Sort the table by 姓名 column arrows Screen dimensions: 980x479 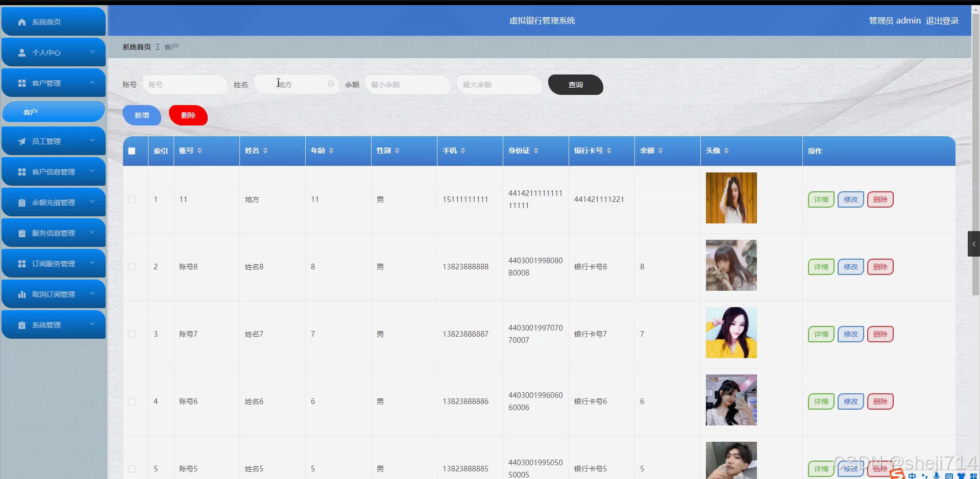[x=265, y=150]
